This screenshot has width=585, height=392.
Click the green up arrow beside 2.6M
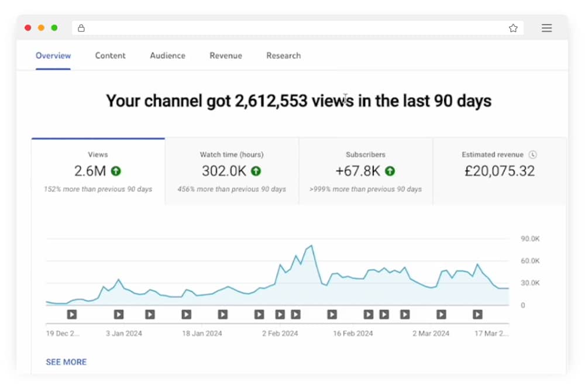pyautogui.click(x=116, y=171)
